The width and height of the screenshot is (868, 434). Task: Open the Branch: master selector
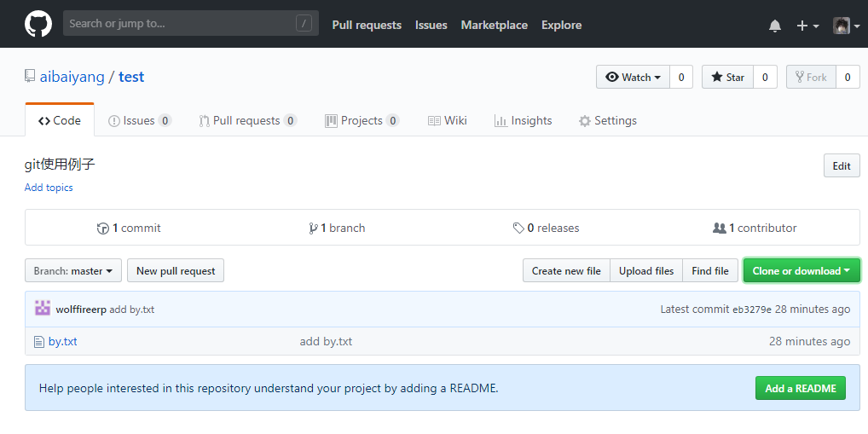point(73,271)
